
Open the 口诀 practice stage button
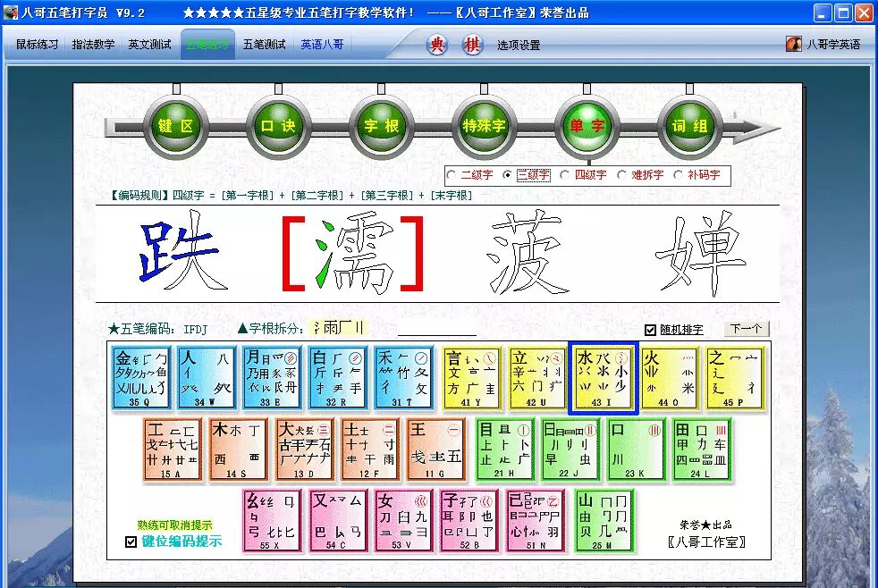click(279, 125)
